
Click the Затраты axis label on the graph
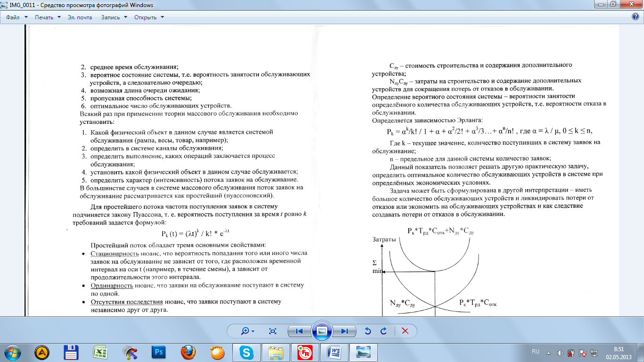coord(384,240)
